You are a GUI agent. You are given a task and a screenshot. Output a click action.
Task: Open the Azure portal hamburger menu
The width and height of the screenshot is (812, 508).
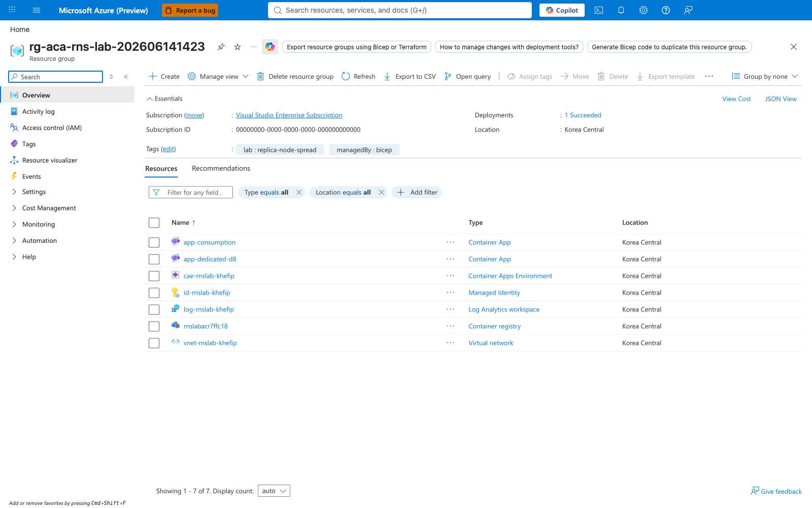pyautogui.click(x=37, y=10)
